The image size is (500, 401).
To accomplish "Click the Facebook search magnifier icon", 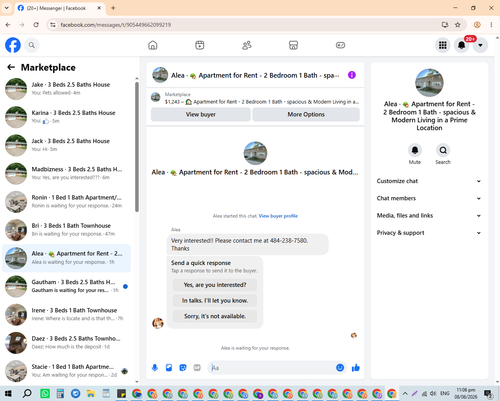I will pyautogui.click(x=32, y=45).
